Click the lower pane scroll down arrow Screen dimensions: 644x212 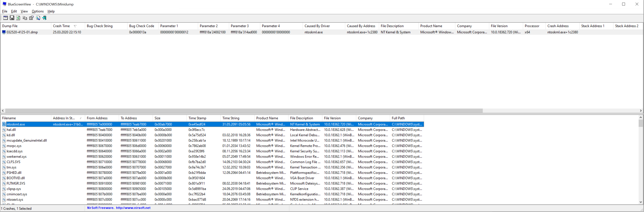coord(640,202)
